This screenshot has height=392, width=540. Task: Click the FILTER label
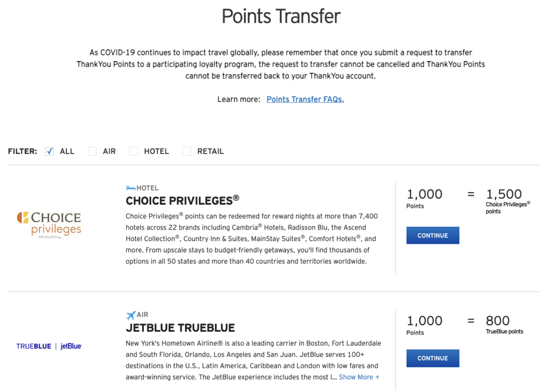23,151
